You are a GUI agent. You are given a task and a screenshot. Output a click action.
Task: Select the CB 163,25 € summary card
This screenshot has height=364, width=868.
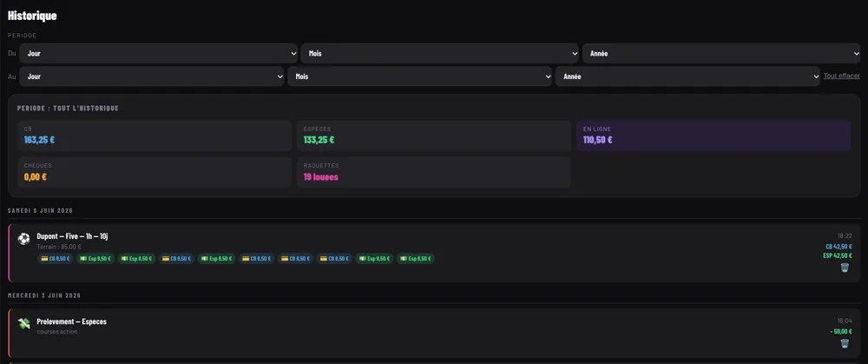click(x=155, y=136)
